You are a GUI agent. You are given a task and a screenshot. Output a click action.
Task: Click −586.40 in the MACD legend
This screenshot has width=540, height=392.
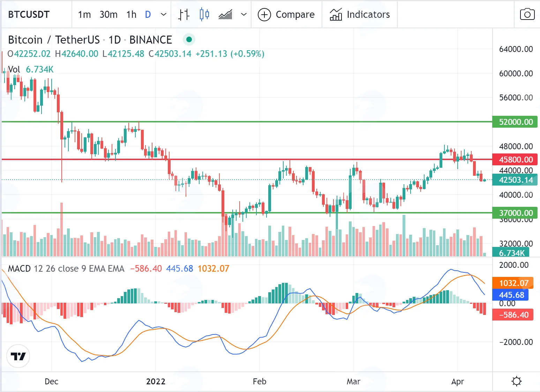click(x=146, y=269)
